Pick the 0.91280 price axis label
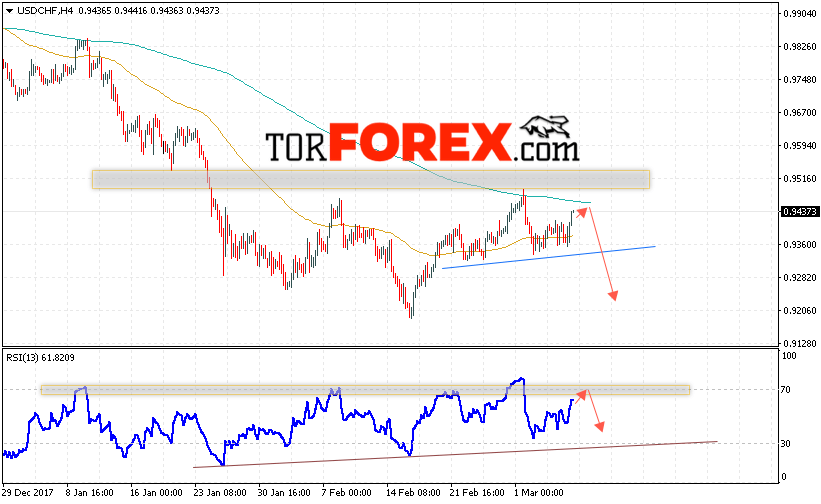The width and height of the screenshot is (821, 504). click(800, 343)
